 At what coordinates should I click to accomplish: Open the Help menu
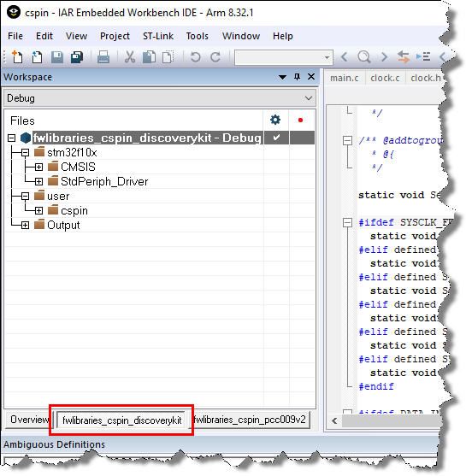tap(283, 36)
